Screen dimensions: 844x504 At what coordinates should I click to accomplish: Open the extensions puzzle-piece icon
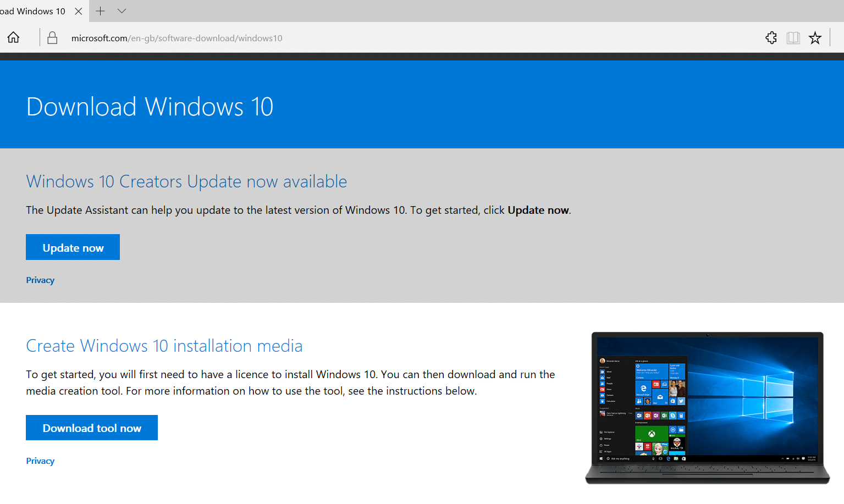pyautogui.click(x=771, y=37)
